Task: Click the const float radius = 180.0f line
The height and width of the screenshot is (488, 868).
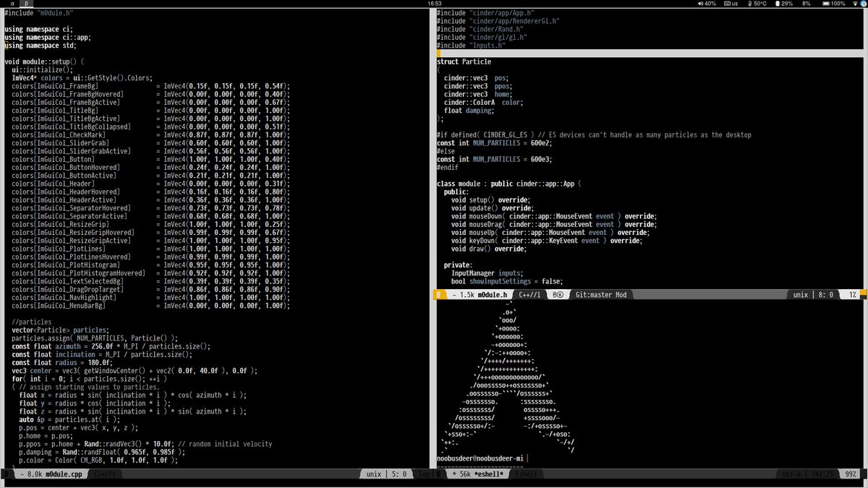Action: click(62, 362)
